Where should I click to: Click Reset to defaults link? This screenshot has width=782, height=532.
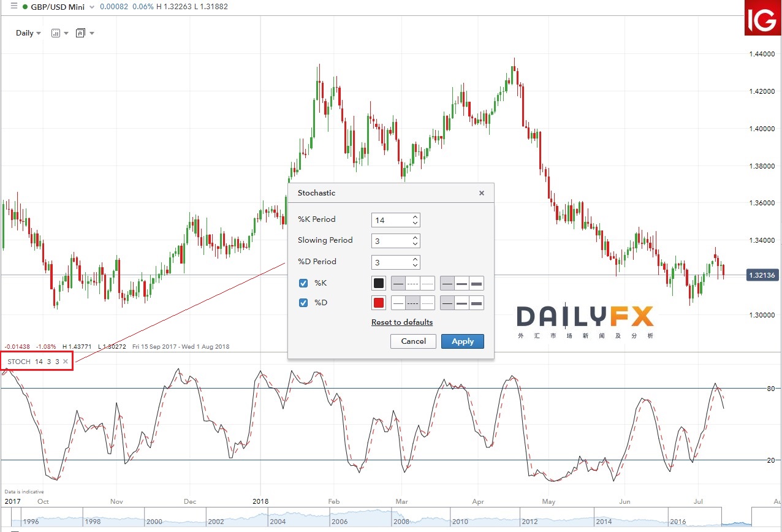402,322
